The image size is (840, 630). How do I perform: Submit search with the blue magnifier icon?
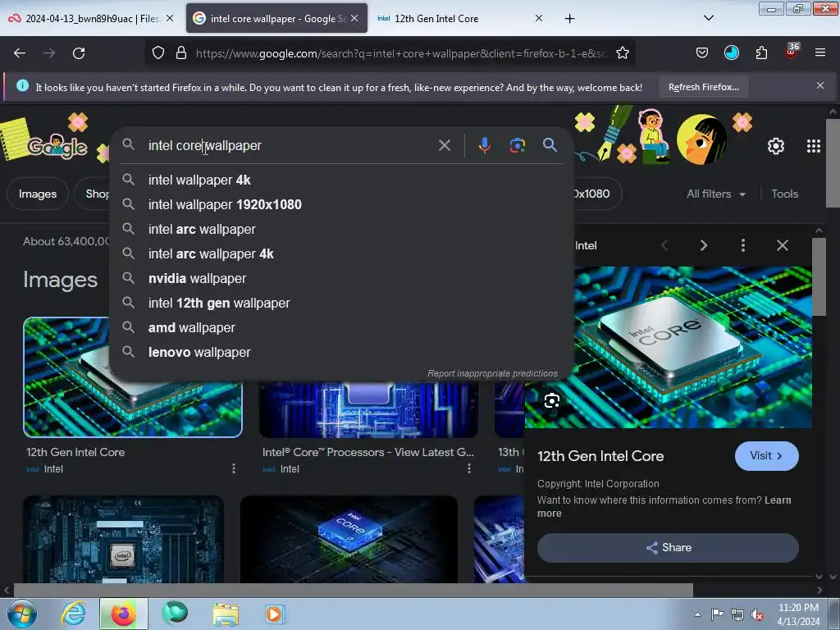click(550, 144)
